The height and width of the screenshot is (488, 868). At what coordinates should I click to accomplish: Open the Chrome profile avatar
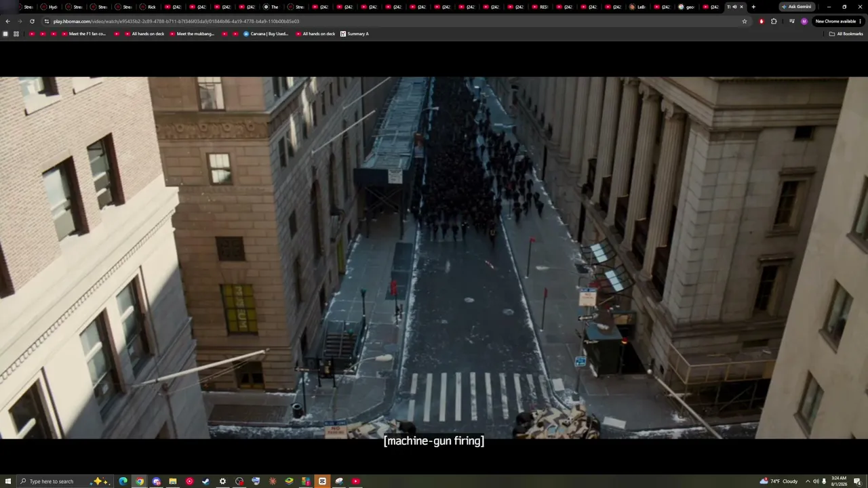click(x=804, y=21)
